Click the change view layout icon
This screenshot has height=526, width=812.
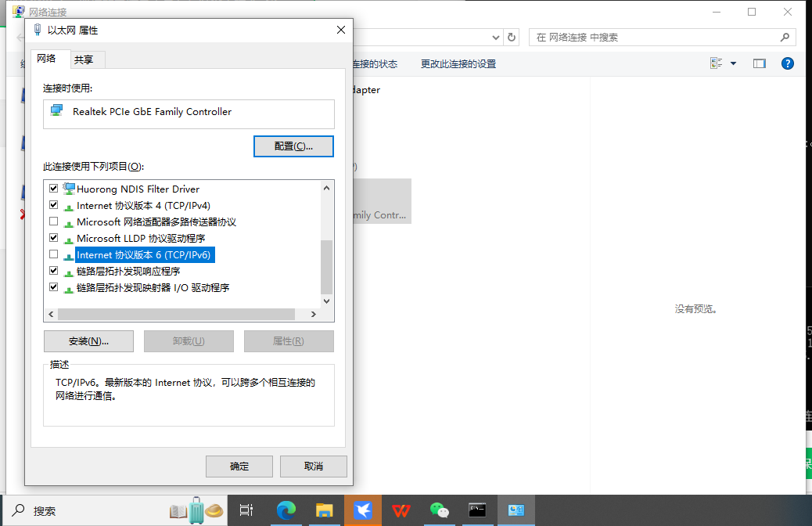point(716,63)
